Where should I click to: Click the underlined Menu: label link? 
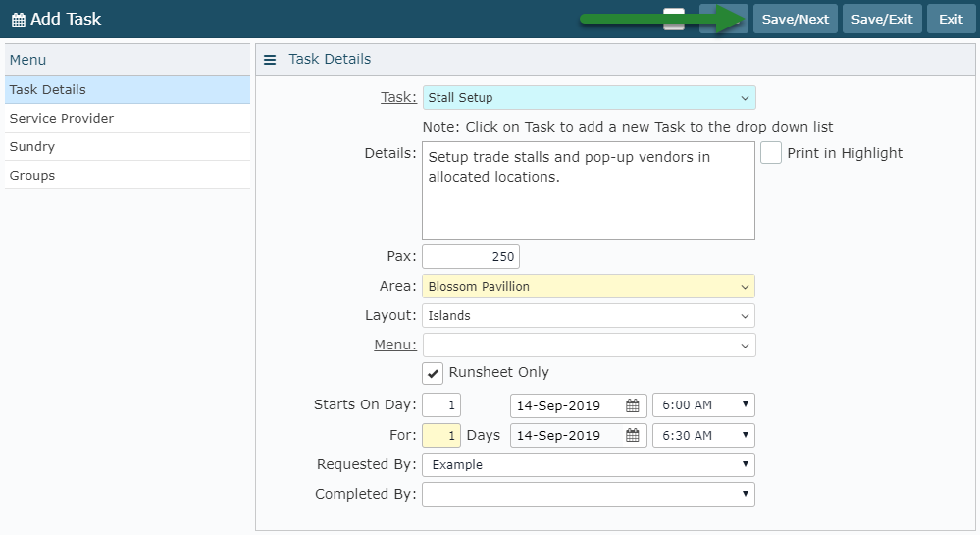(x=395, y=345)
